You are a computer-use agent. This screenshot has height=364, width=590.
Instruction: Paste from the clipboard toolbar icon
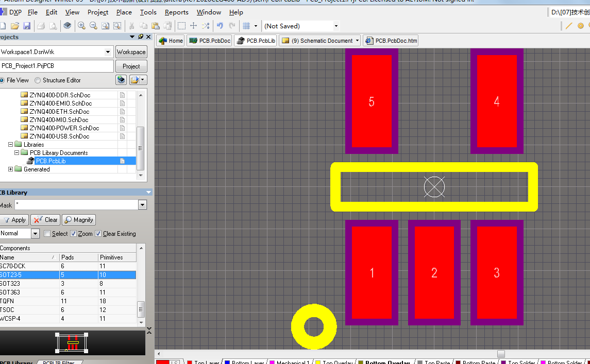tap(156, 26)
